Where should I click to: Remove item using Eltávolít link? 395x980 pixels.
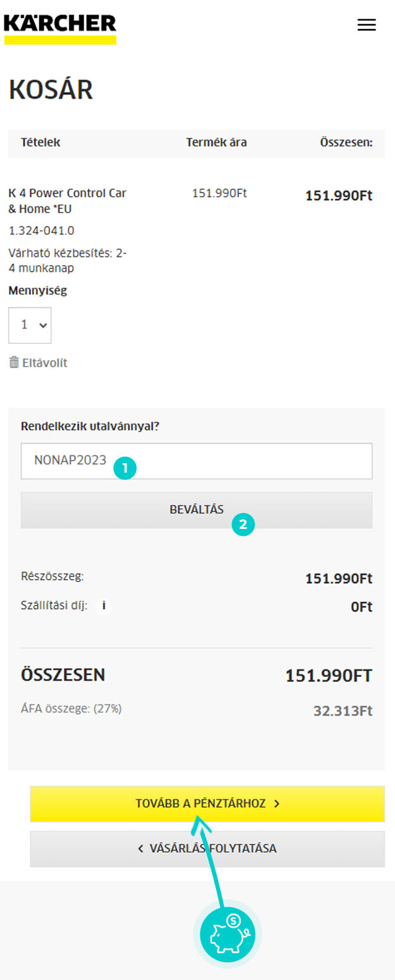pyautogui.click(x=38, y=363)
